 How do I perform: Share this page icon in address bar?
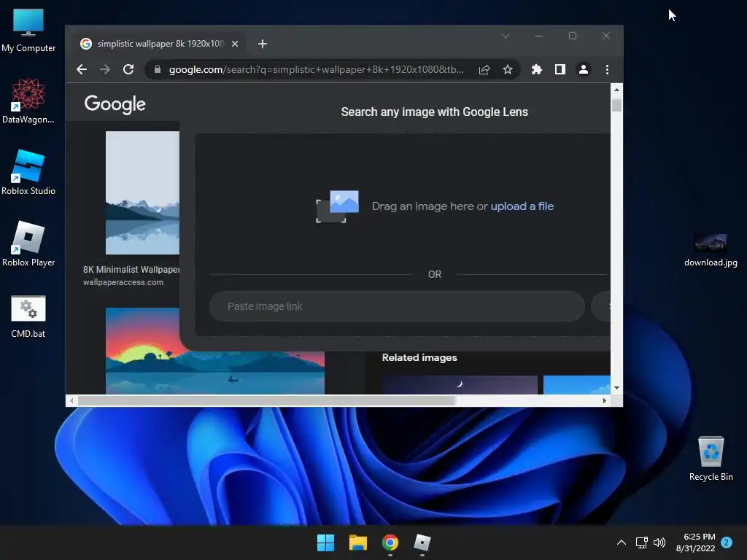tap(484, 69)
